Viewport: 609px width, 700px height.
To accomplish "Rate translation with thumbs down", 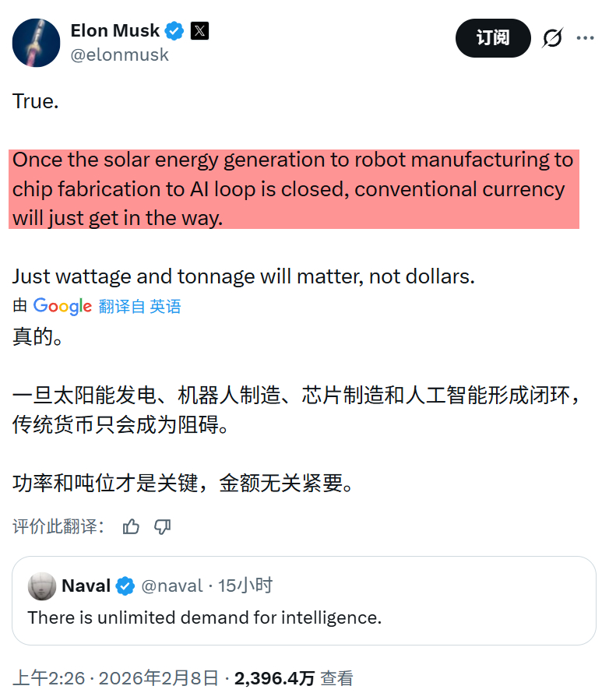I will (162, 527).
